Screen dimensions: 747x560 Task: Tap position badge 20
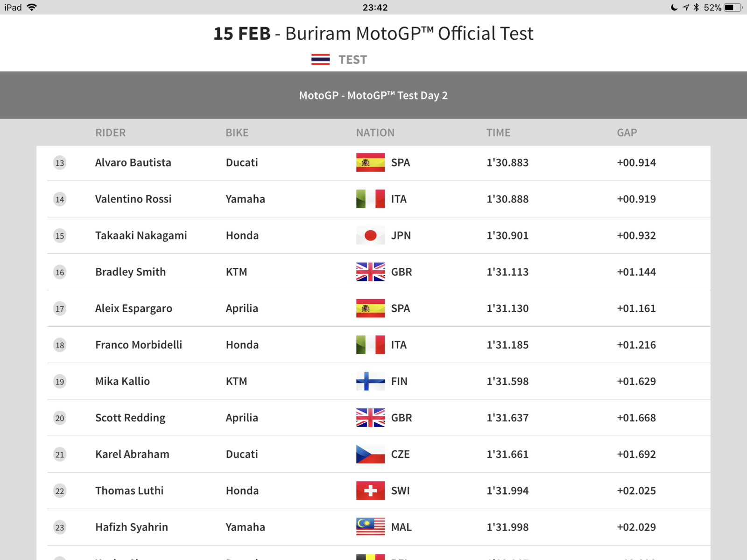click(60, 418)
